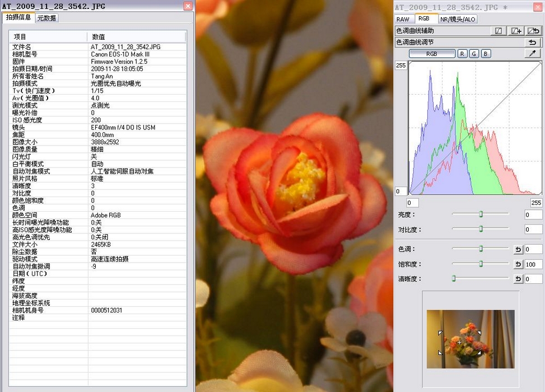Click the 亮度 brightness slider handle
The image size is (545, 392).
[x=481, y=214]
